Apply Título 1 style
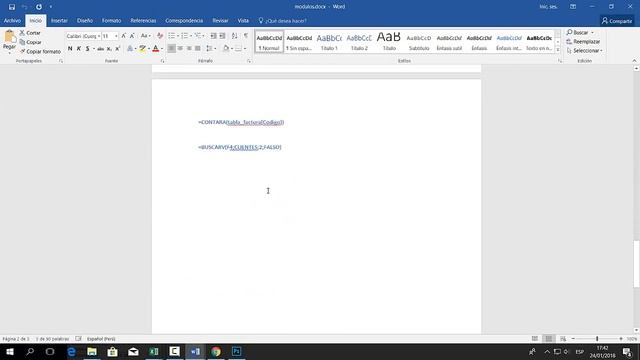 (329, 41)
